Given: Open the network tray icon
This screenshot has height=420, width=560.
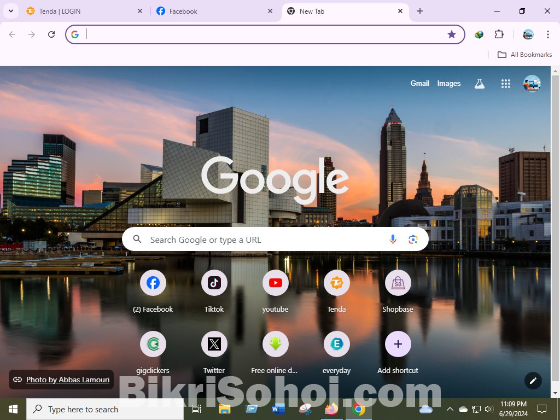Looking at the screenshot, I should 476,409.
